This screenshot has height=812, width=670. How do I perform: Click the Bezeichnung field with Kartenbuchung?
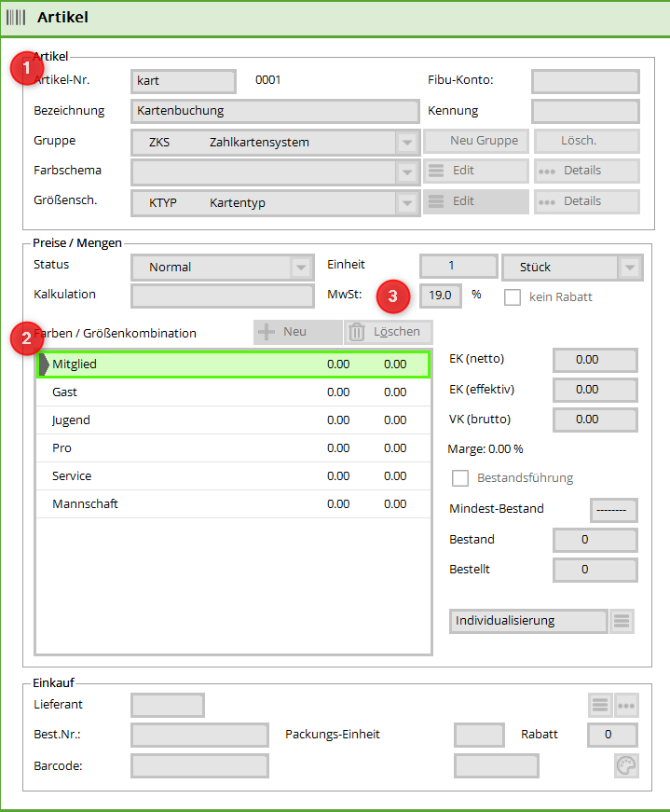click(275, 111)
